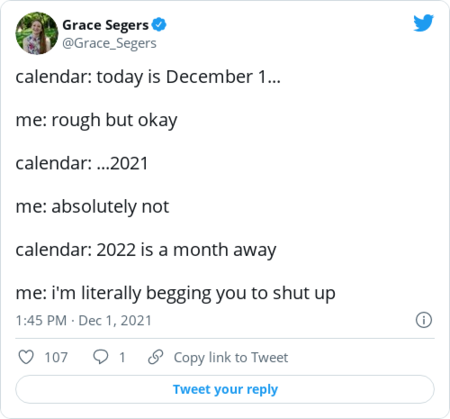Image resolution: width=450 pixels, height=419 pixels.
Task: Click the line "me: rough but okay"
Action: tap(96, 120)
